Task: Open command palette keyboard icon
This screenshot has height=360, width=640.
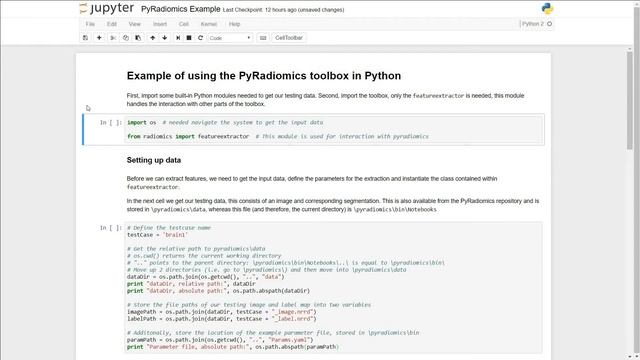Action: [263, 38]
